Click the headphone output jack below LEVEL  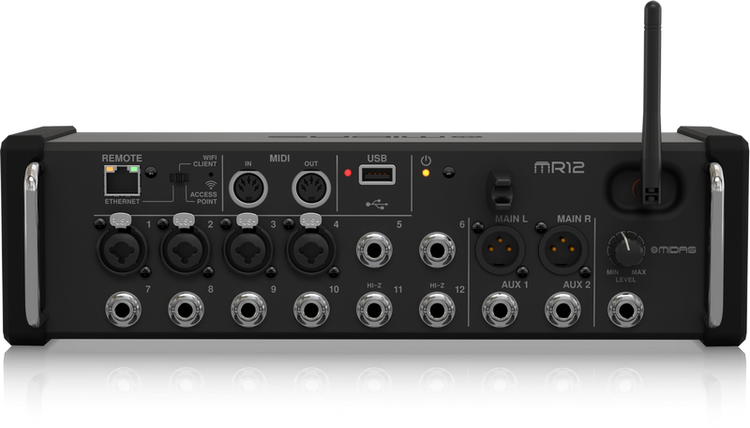pos(625,309)
